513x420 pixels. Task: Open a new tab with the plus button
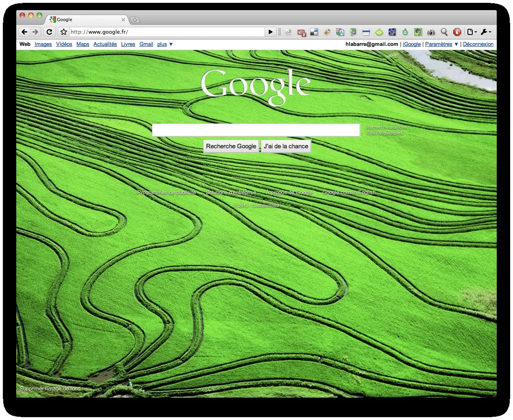135,19
